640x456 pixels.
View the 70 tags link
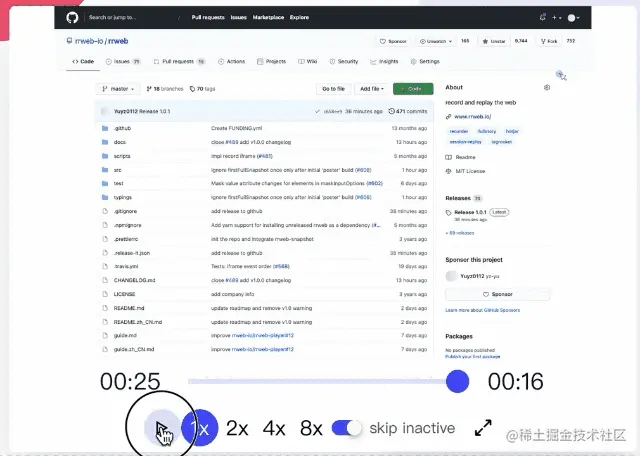202,89
